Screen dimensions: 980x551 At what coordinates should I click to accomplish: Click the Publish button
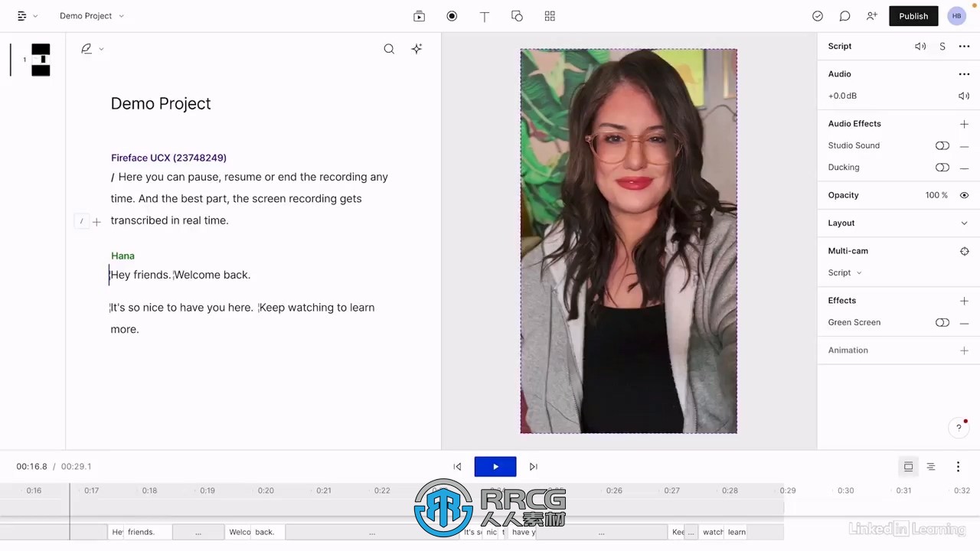913,16
